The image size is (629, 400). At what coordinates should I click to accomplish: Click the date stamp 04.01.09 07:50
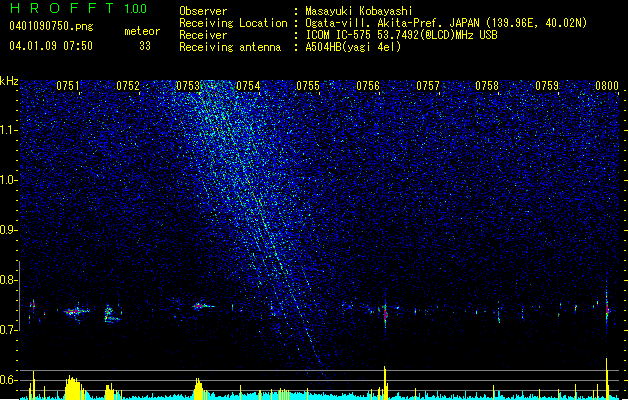pyautogui.click(x=51, y=46)
